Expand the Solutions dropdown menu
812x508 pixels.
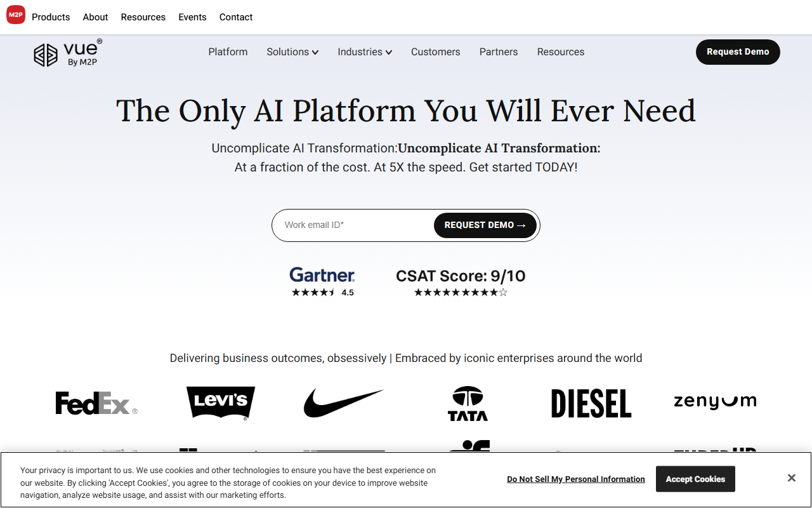(x=292, y=52)
